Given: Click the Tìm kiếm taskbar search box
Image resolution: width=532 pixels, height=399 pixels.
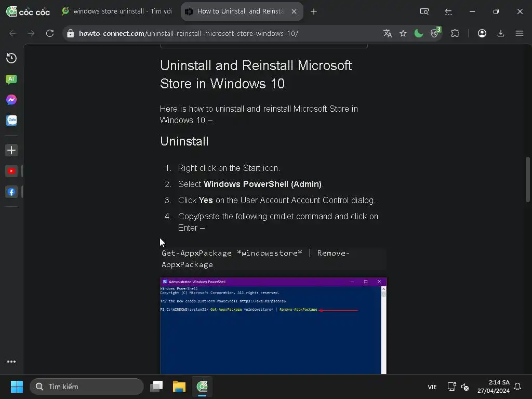Looking at the screenshot, I should coord(87,387).
